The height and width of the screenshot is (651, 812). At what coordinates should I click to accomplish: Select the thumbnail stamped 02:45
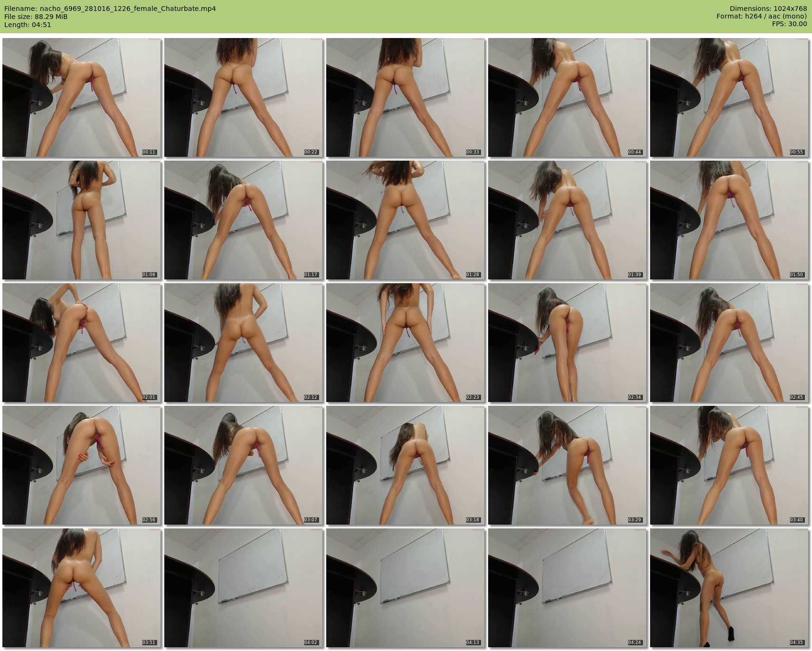pyautogui.click(x=729, y=343)
